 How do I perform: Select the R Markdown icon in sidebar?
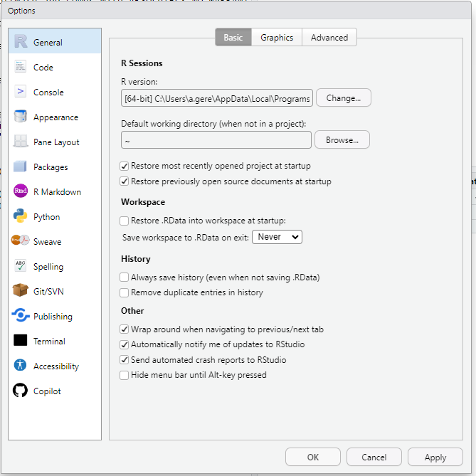[21, 192]
